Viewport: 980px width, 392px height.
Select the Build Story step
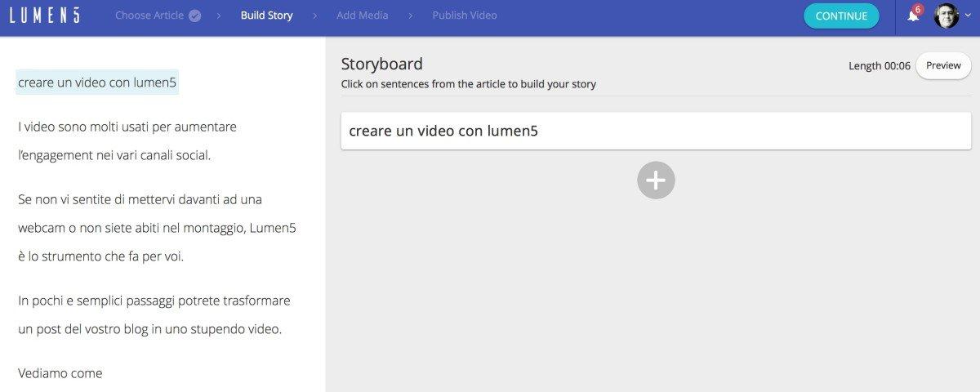(266, 16)
